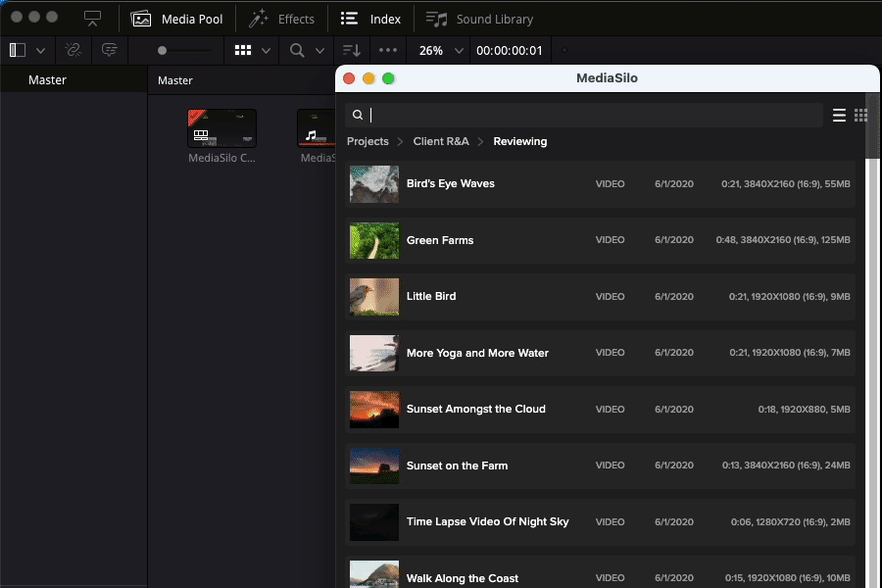
Task: Switch MediaSilo to grid view
Action: (x=860, y=115)
